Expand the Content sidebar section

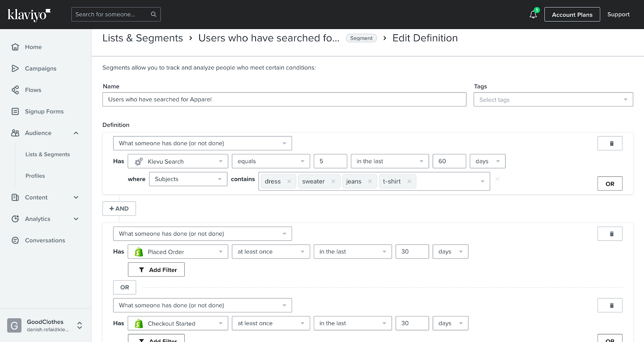click(76, 197)
